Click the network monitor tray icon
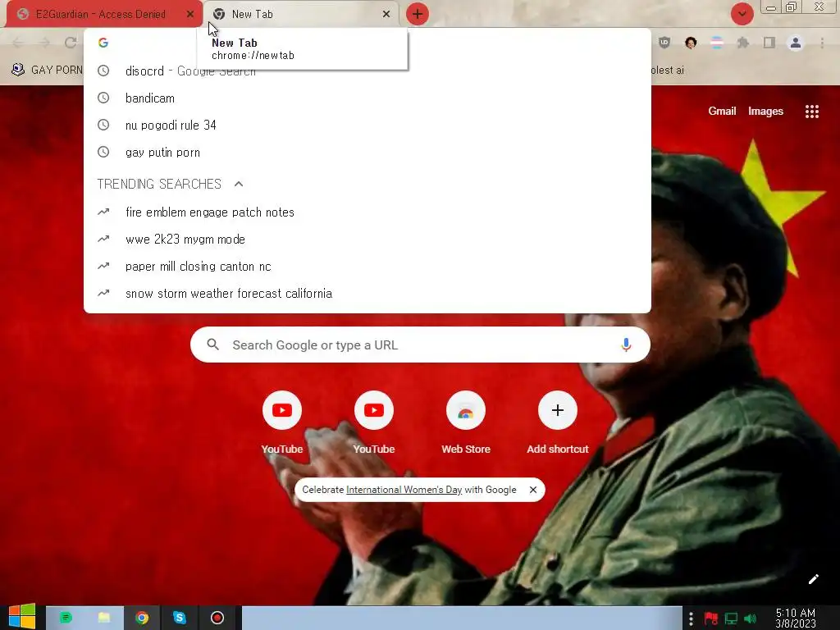The height and width of the screenshot is (630, 840). (x=731, y=619)
